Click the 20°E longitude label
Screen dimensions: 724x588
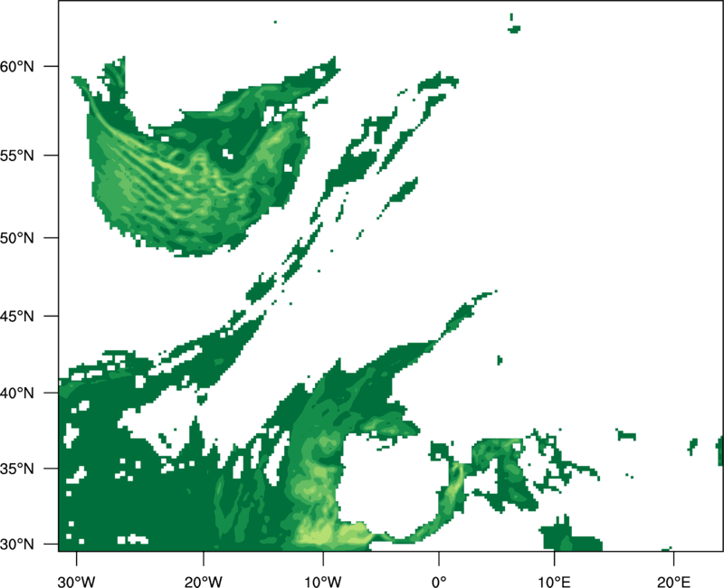(x=673, y=582)
